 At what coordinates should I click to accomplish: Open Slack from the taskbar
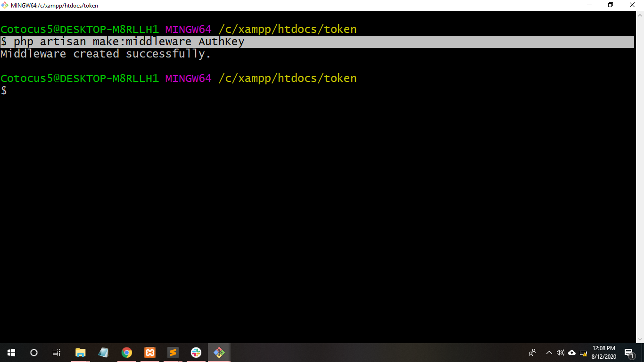[196, 353]
